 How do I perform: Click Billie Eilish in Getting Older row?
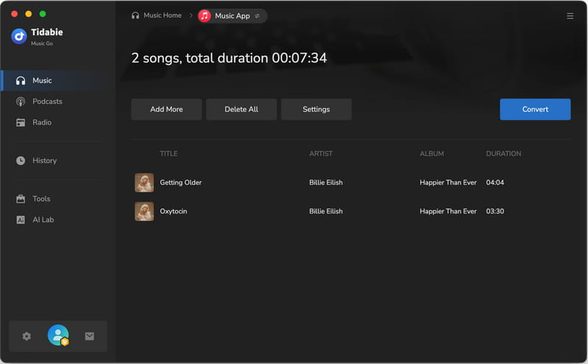point(326,182)
